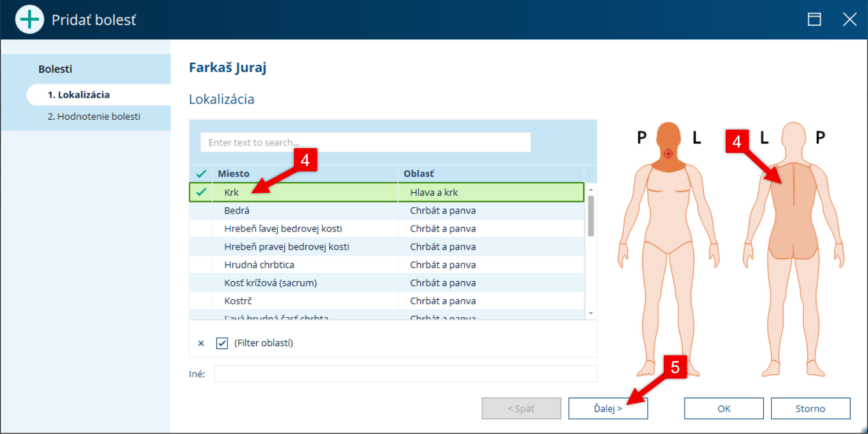Click the Storno button
The height and width of the screenshot is (434, 868).
click(x=810, y=409)
